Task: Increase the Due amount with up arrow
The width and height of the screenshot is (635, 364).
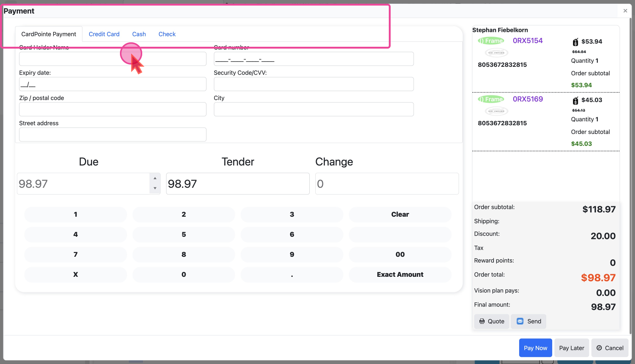Action: coord(155,178)
